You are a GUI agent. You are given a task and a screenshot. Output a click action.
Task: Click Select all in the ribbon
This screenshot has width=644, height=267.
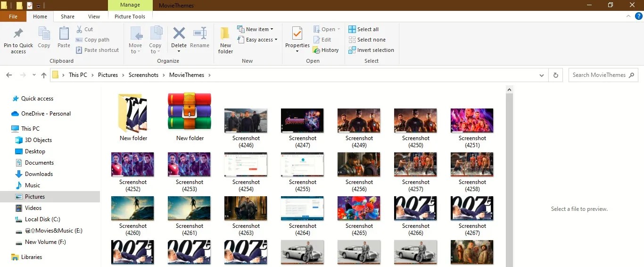[x=363, y=29]
